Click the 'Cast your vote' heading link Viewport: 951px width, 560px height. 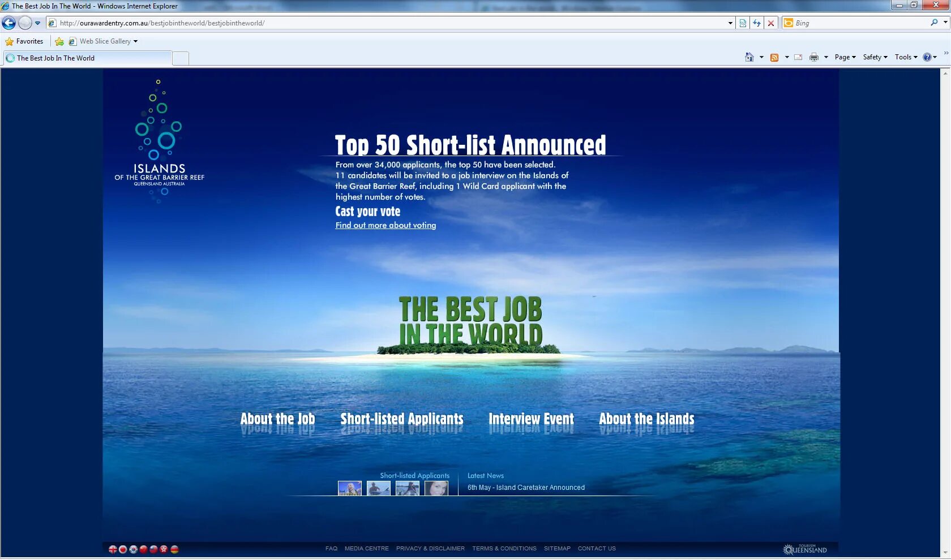tap(368, 212)
